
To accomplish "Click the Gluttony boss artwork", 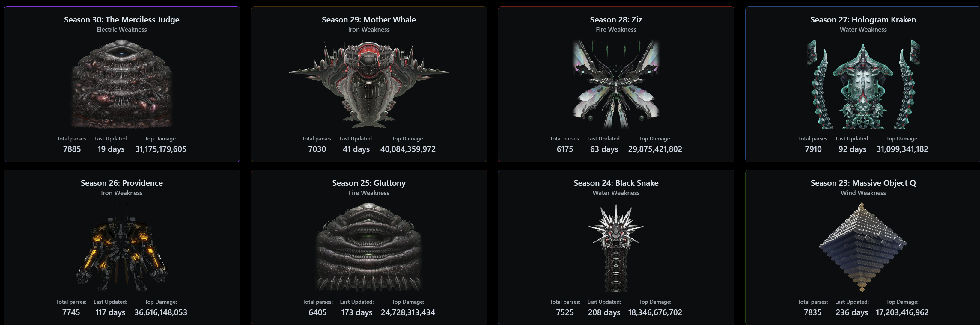I will point(369,247).
